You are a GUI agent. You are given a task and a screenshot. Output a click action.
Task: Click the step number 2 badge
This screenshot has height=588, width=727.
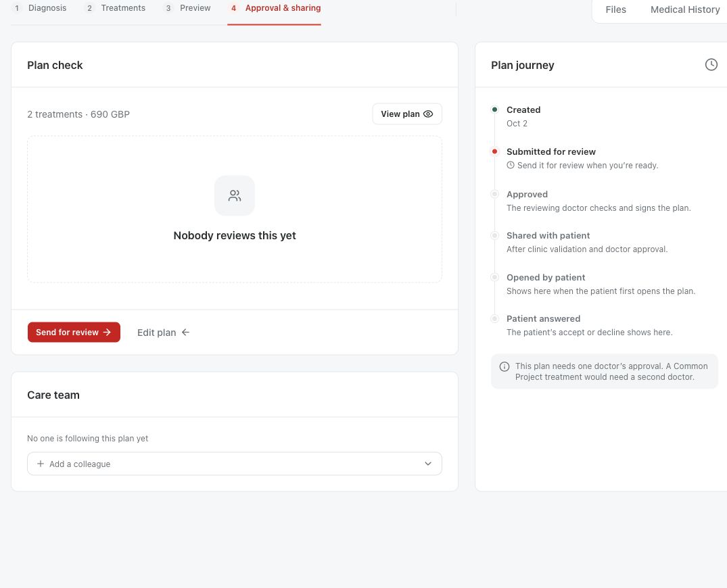(x=89, y=8)
